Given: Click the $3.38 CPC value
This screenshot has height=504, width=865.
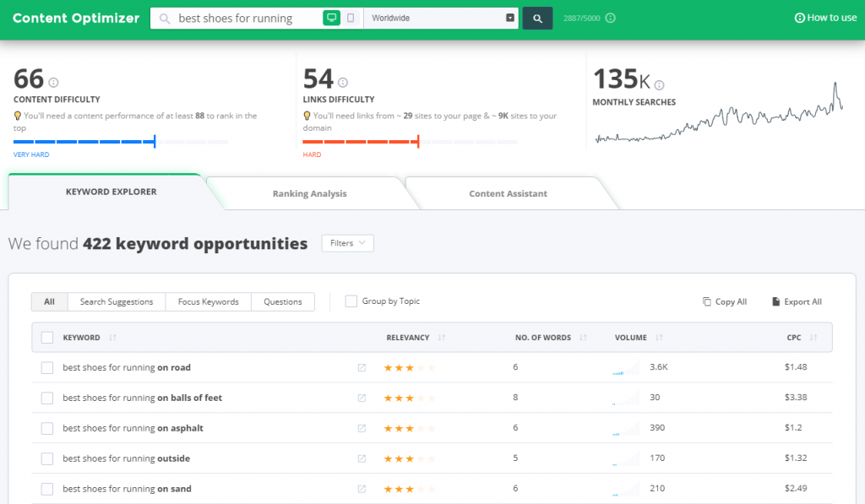Looking at the screenshot, I should coord(796,397).
